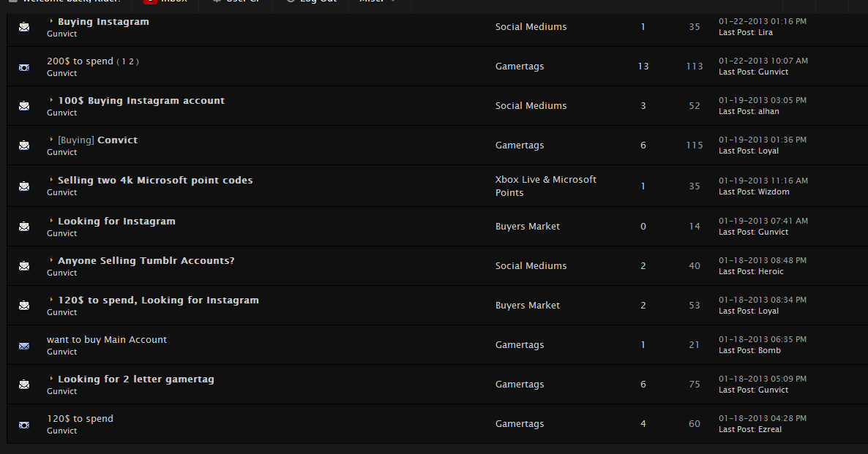View last poster Heroic's profile
This screenshot has height=454, width=868.
point(771,271)
